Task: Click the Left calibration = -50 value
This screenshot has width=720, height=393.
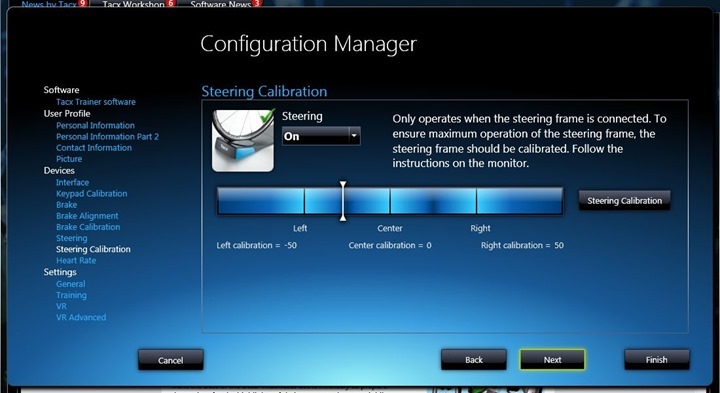Action: (257, 245)
